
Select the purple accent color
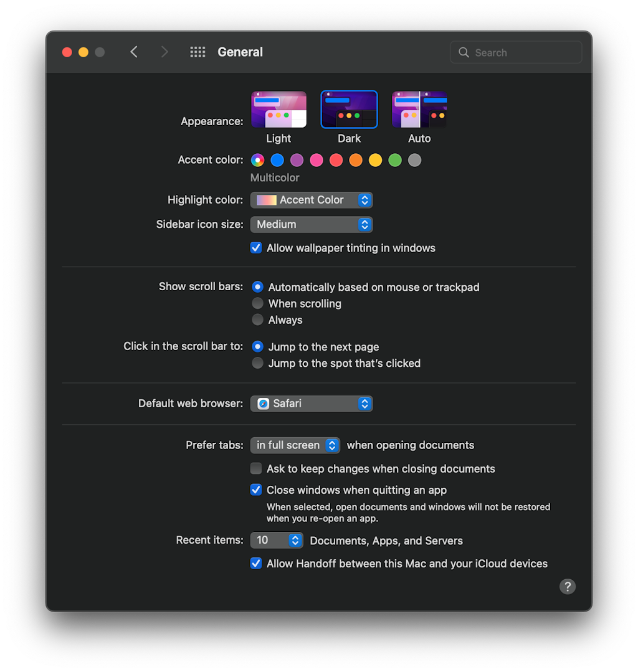click(x=297, y=161)
